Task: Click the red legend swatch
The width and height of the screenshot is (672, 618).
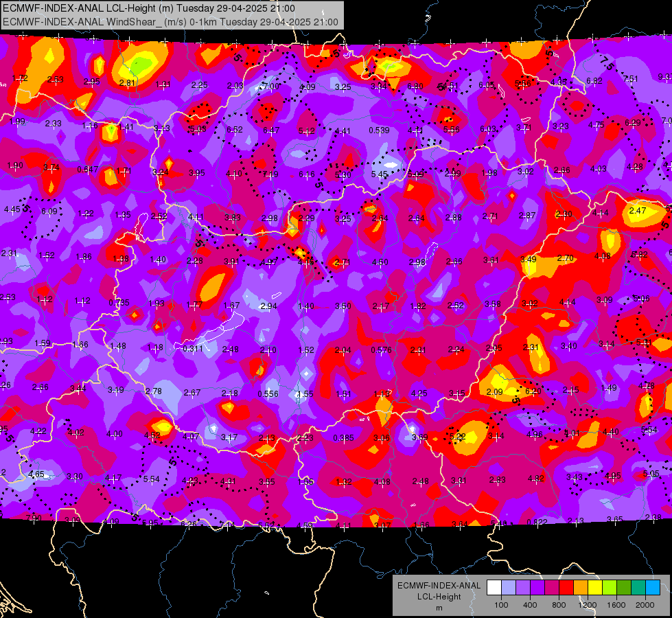Action: coord(566,588)
